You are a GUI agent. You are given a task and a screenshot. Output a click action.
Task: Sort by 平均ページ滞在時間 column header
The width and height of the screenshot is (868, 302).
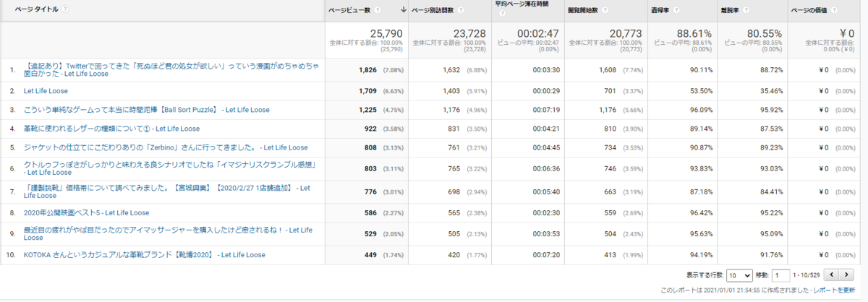click(x=522, y=4)
